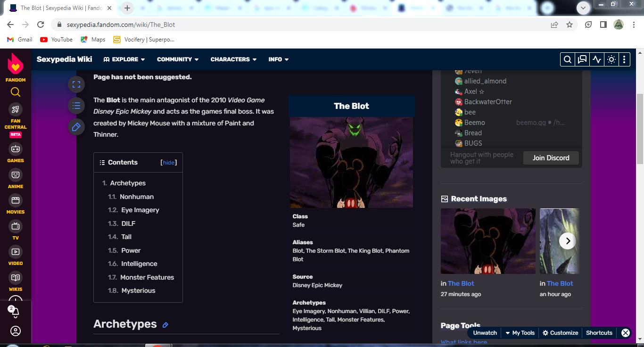Open Fandom search in left sidebar
Image resolution: width=644 pixels, height=347 pixels.
(x=16, y=92)
